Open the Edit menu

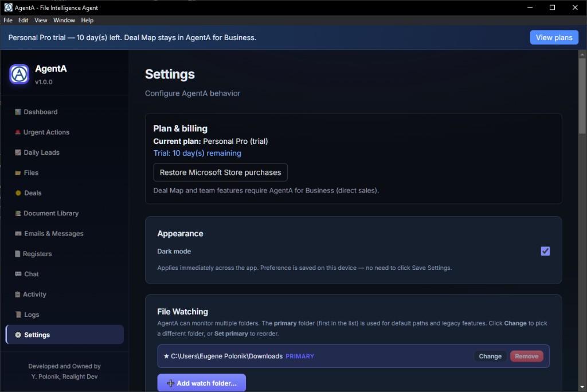(x=23, y=20)
